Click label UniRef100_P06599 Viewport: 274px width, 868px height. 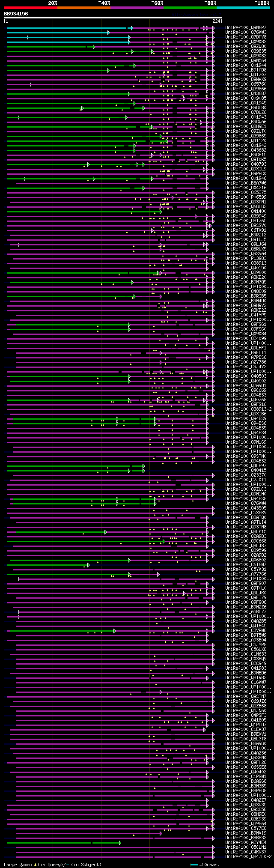(x=246, y=197)
